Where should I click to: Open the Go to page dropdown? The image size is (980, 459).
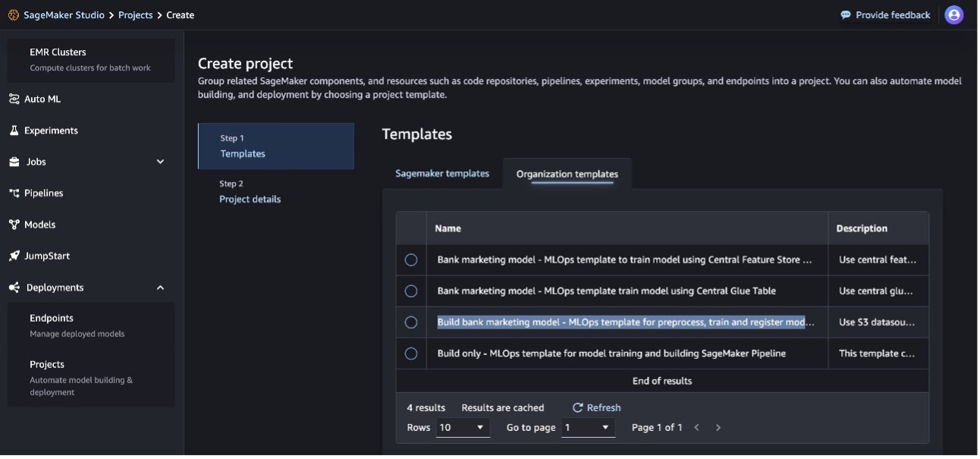589,428
